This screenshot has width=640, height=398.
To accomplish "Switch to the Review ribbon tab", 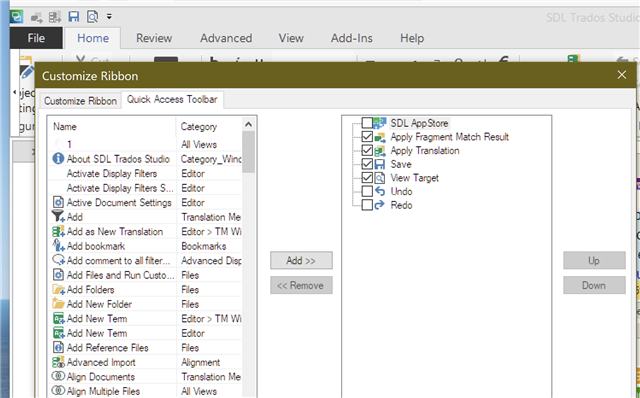I will [x=154, y=38].
